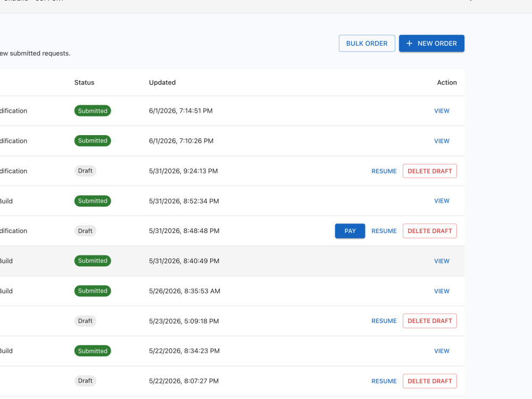Open the Bulk Order dialog
Image resolution: width=532 pixels, height=399 pixels.
point(367,44)
